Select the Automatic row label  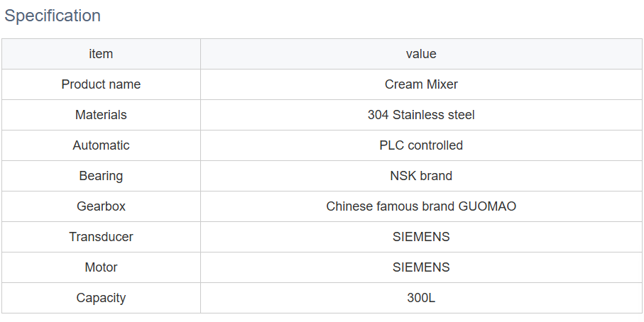[x=101, y=145]
